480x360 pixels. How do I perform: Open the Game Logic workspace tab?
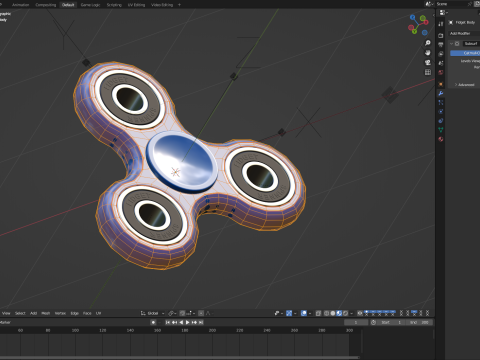click(x=90, y=5)
